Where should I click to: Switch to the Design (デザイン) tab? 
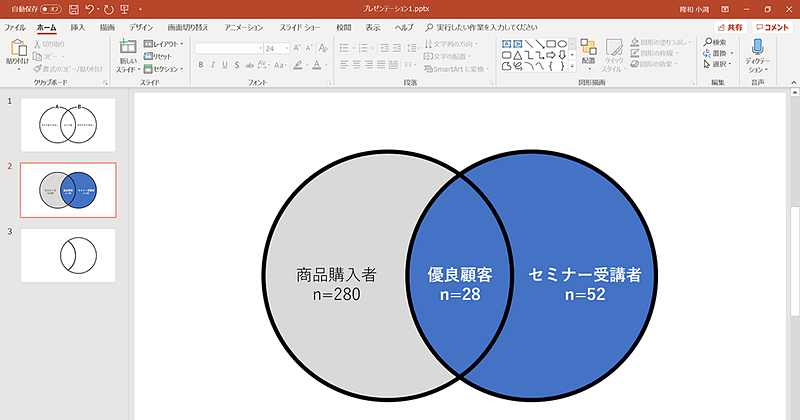[141, 28]
